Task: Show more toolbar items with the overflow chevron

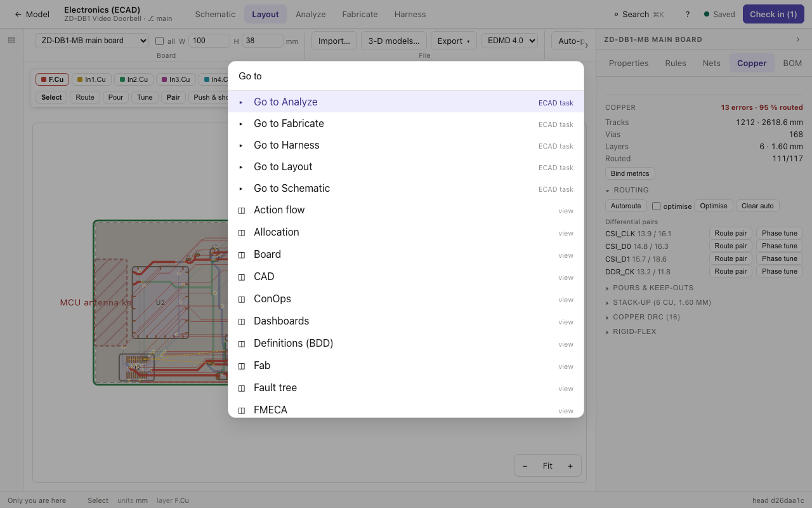Action: 586,45
